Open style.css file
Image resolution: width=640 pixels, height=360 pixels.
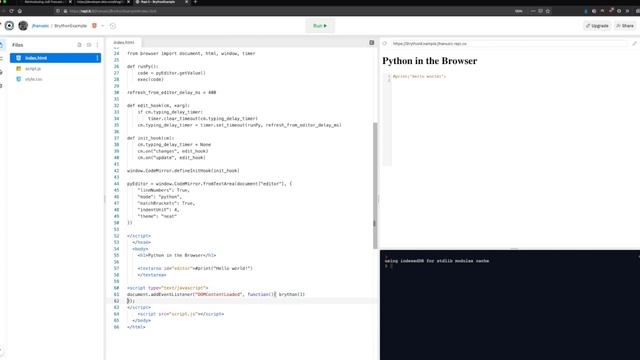(33, 79)
